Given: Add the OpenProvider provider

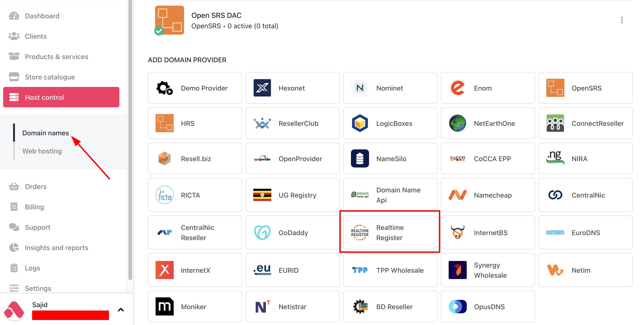Looking at the screenshot, I should [293, 158].
